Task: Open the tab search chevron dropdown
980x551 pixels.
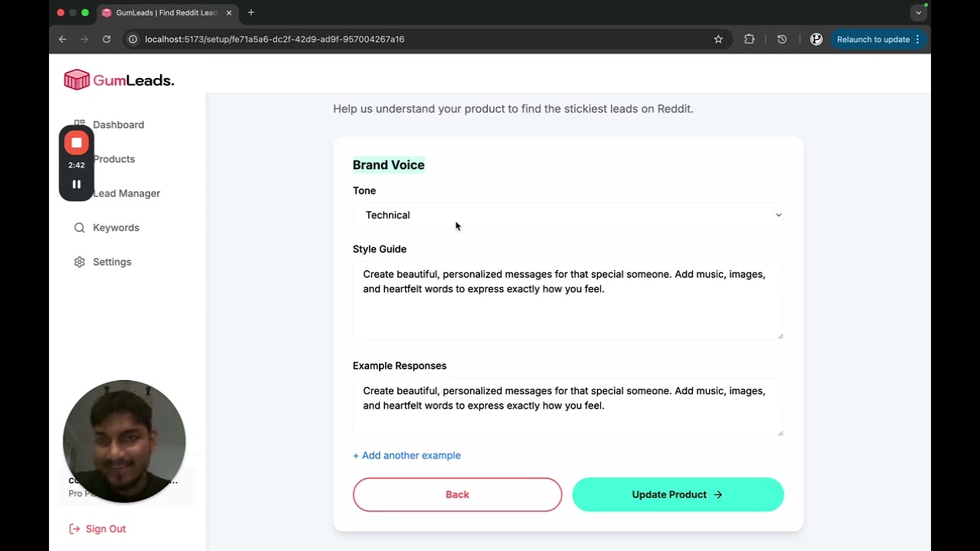Action: coord(919,12)
